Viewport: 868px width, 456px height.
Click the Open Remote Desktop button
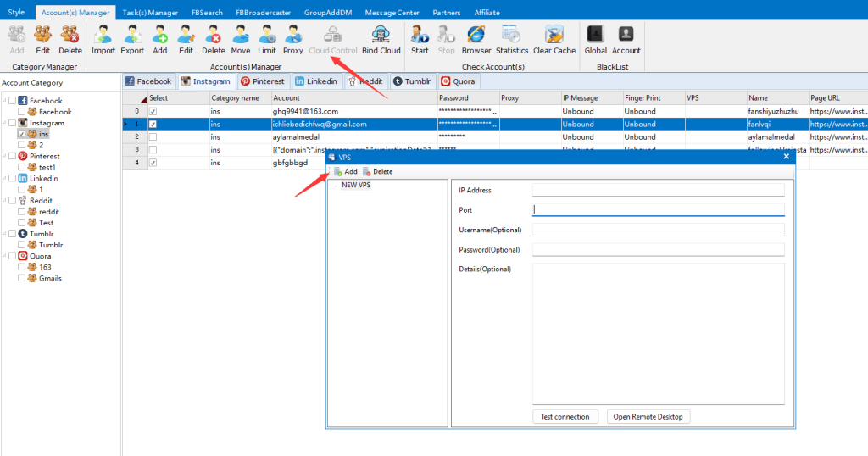click(x=648, y=416)
